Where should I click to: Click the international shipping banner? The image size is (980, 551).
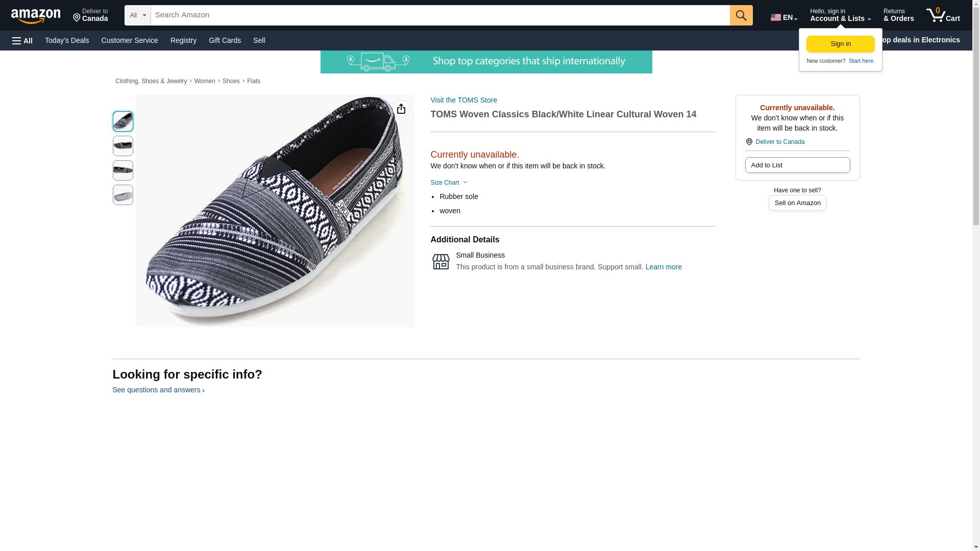(x=486, y=62)
